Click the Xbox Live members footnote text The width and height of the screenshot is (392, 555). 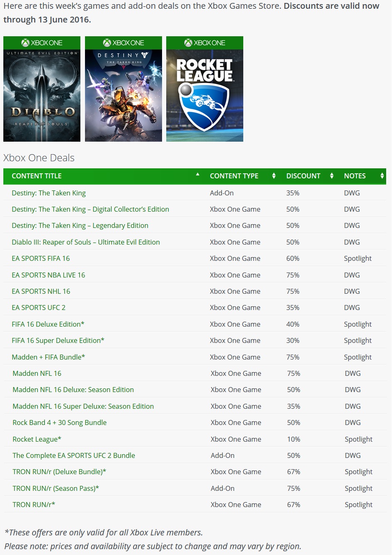(104, 532)
